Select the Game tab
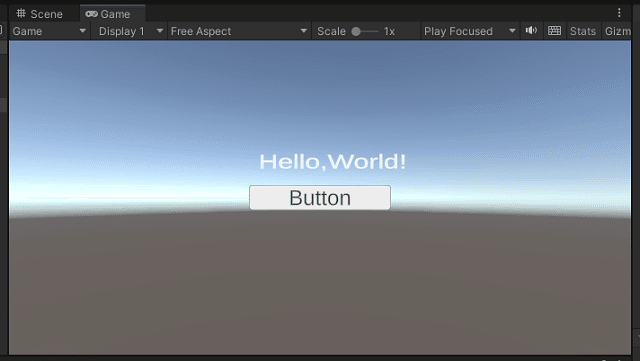 pyautogui.click(x=113, y=14)
